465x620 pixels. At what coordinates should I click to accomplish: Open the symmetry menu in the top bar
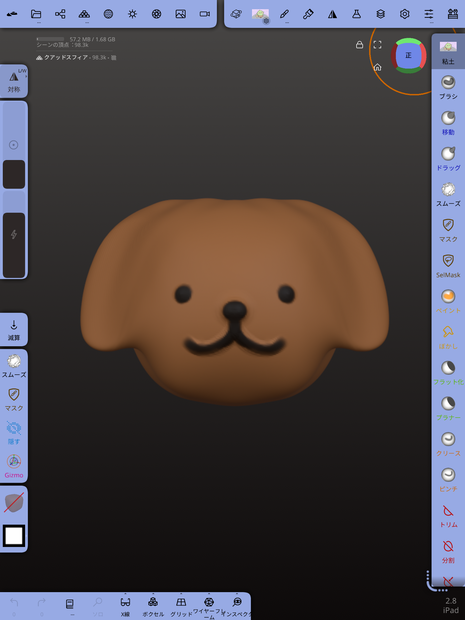click(332, 14)
